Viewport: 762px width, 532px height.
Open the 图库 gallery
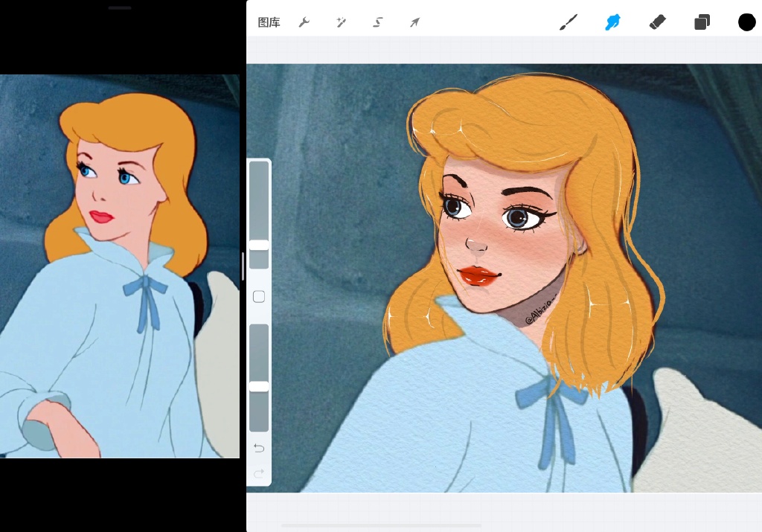[269, 22]
